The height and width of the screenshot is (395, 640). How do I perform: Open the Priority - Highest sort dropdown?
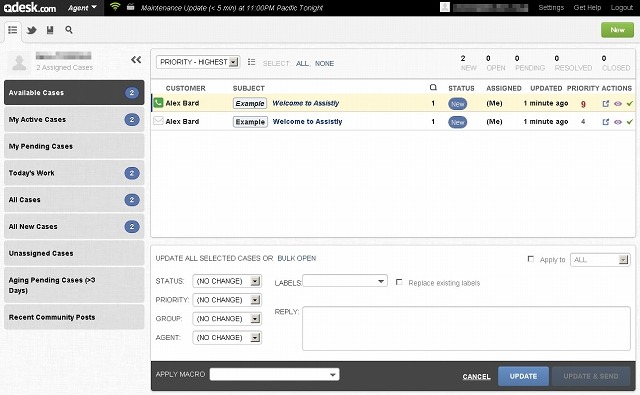[x=198, y=62]
